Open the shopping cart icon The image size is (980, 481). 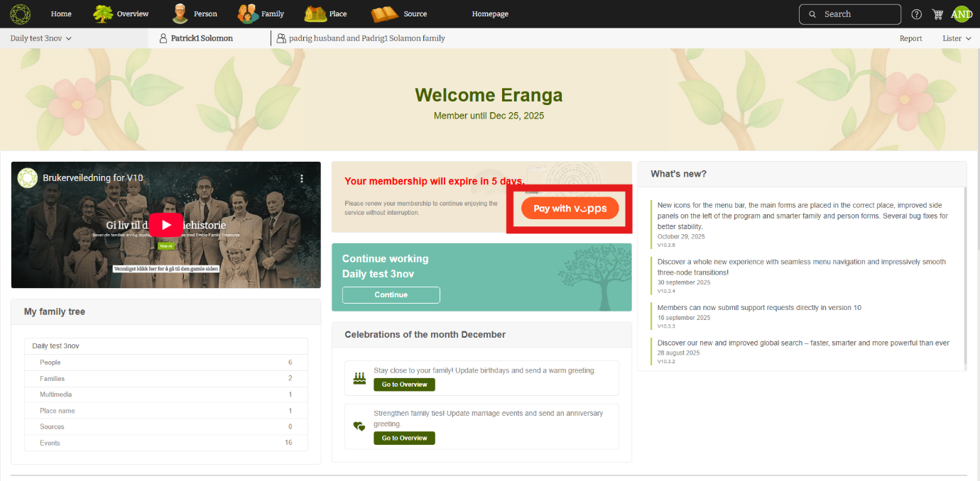tap(937, 14)
